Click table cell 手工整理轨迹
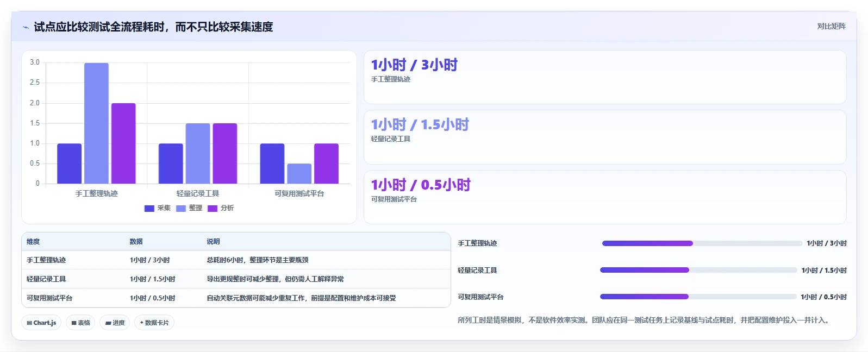 46,260
